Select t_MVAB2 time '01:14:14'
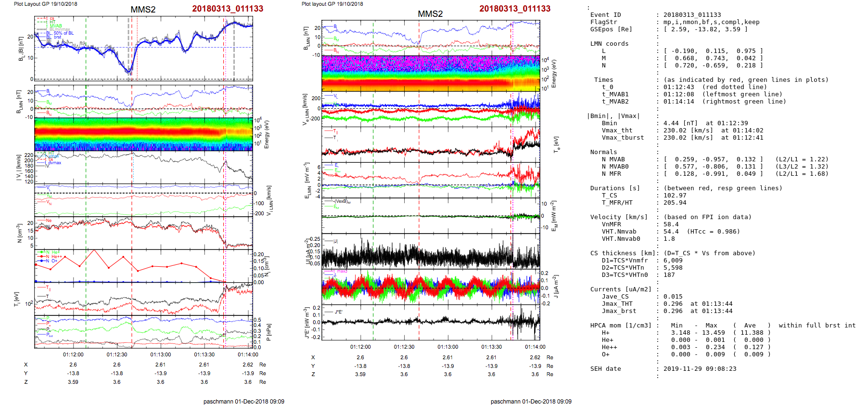Screen dimensions: 868x405 pyautogui.click(x=679, y=102)
